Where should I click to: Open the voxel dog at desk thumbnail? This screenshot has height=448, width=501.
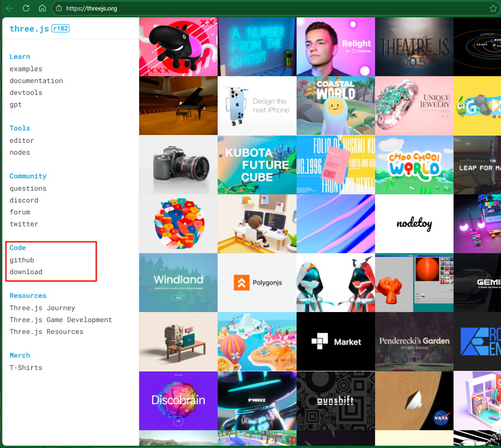[x=178, y=342]
